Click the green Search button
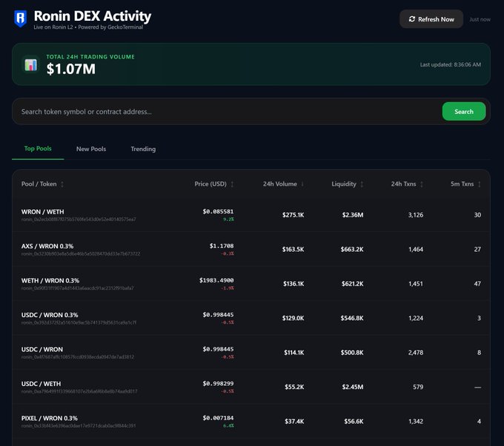 pyautogui.click(x=463, y=111)
